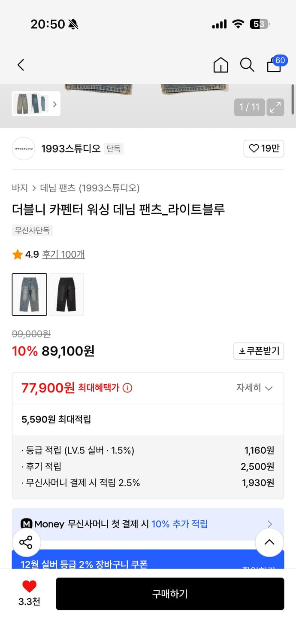
Task: Tap scroll-to-top chevron button
Action: coord(269,542)
